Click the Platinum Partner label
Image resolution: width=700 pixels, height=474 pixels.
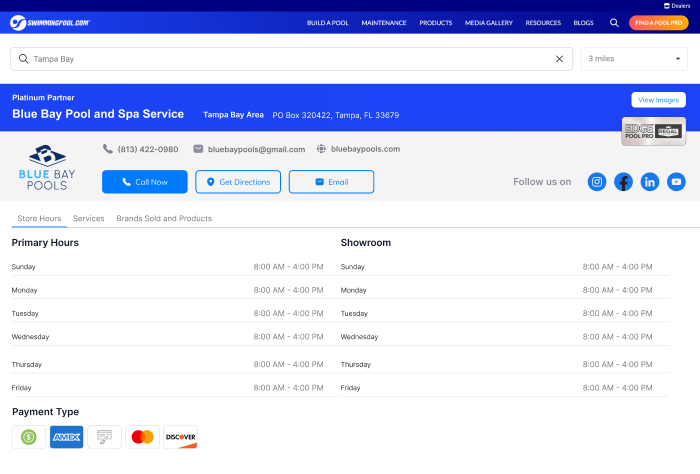(43, 97)
